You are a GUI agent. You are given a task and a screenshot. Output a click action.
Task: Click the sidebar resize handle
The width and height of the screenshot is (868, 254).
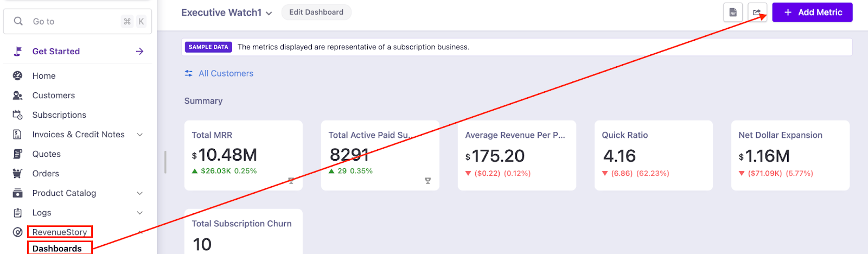(165, 162)
